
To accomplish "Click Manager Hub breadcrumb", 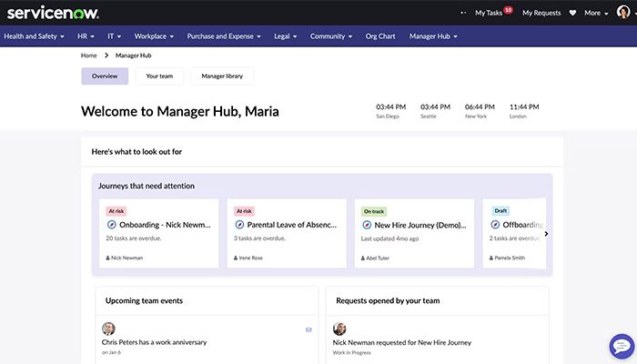I will click(x=133, y=56).
